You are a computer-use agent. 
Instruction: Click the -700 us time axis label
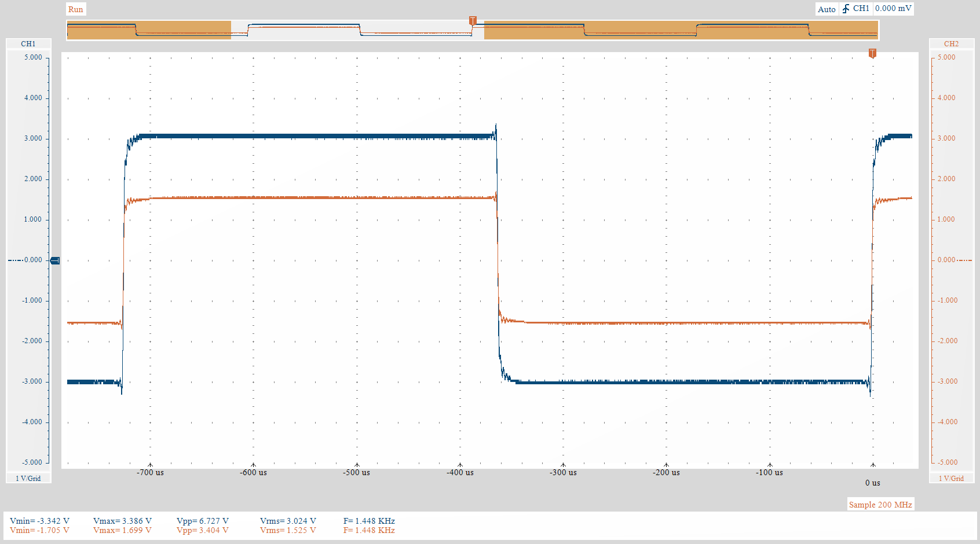pyautogui.click(x=150, y=472)
